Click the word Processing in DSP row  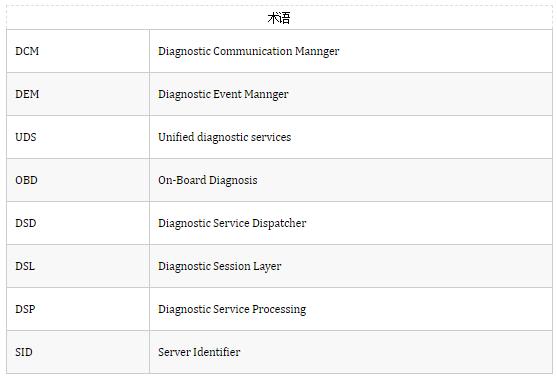point(279,309)
